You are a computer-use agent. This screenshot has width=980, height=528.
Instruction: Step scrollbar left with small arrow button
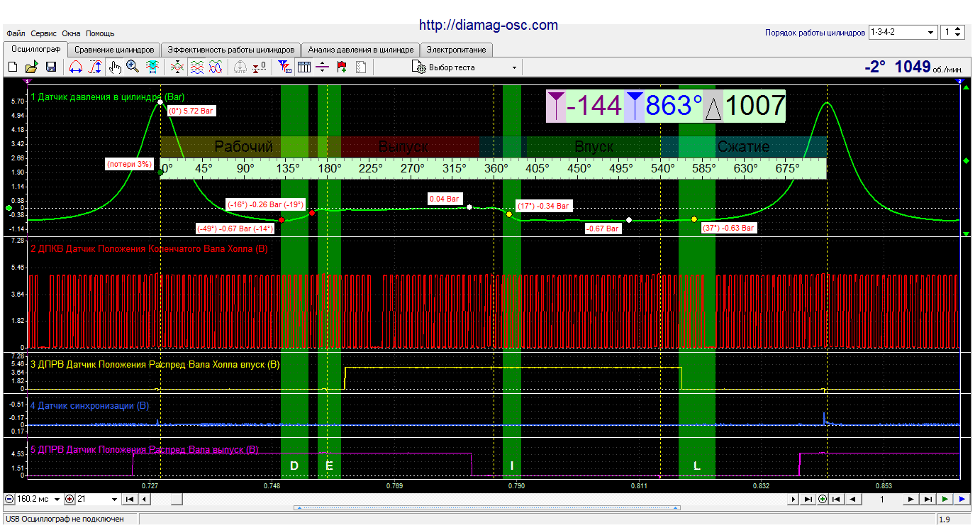(x=144, y=499)
